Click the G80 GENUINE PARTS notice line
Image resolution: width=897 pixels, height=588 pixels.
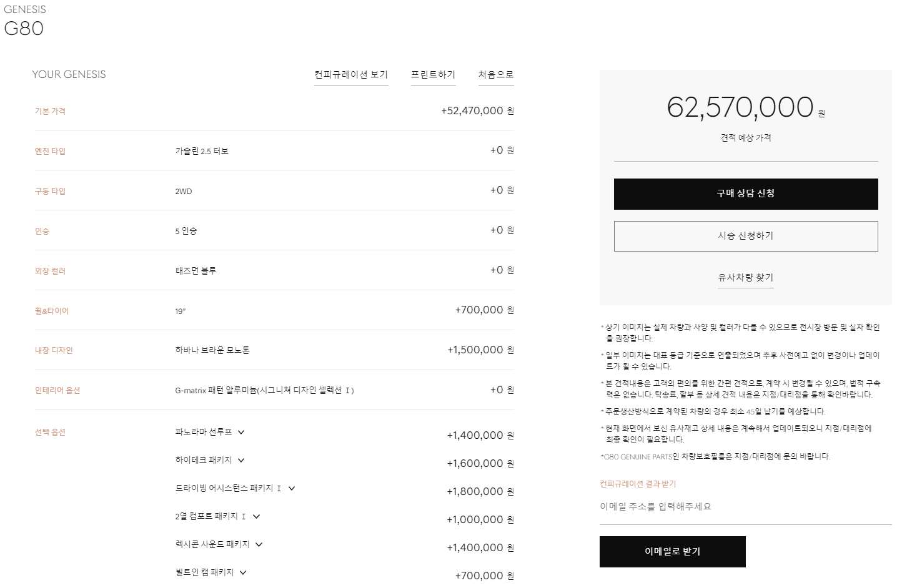point(715,457)
